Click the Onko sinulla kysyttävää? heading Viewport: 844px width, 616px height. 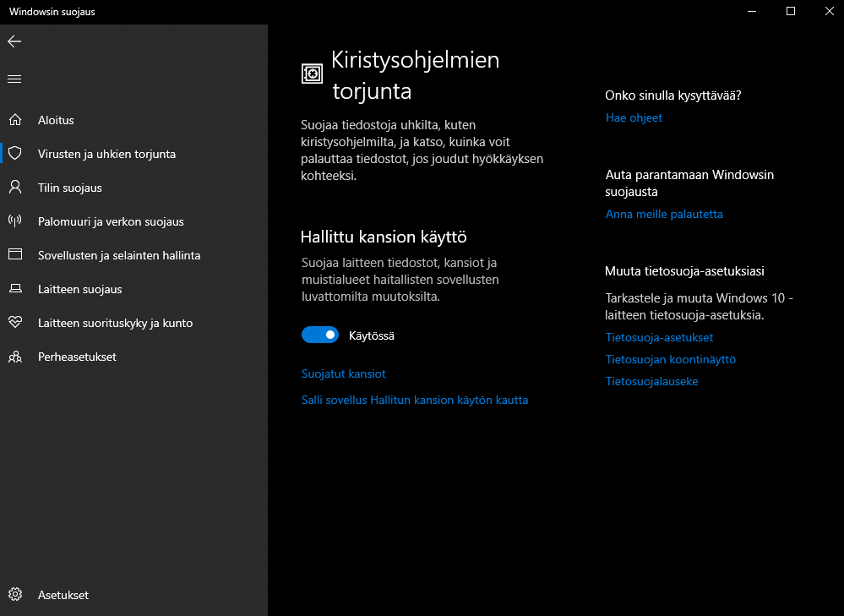click(x=672, y=95)
